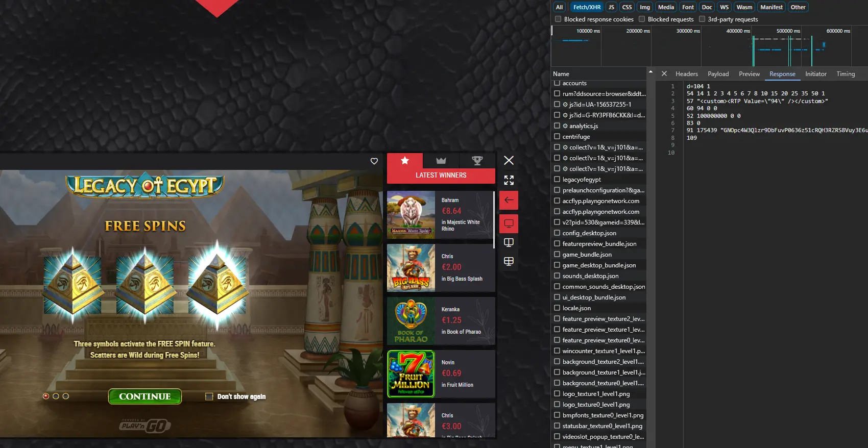This screenshot has height=448, width=868.
Task: Close the request details panel
Action: tap(664, 73)
